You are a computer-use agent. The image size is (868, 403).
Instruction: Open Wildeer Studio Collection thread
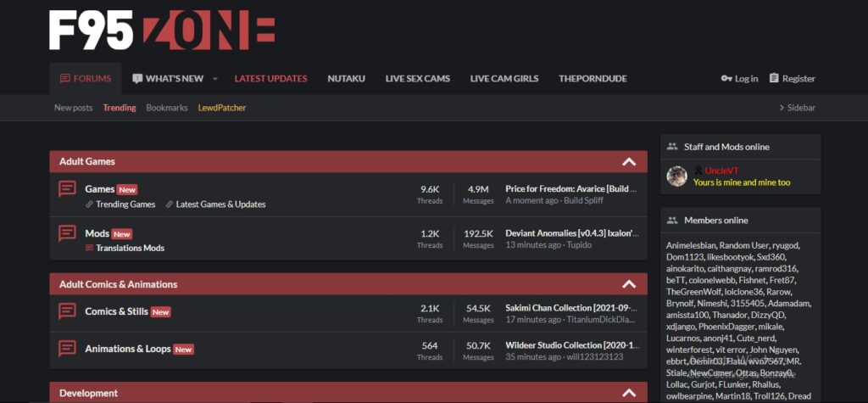coord(572,345)
